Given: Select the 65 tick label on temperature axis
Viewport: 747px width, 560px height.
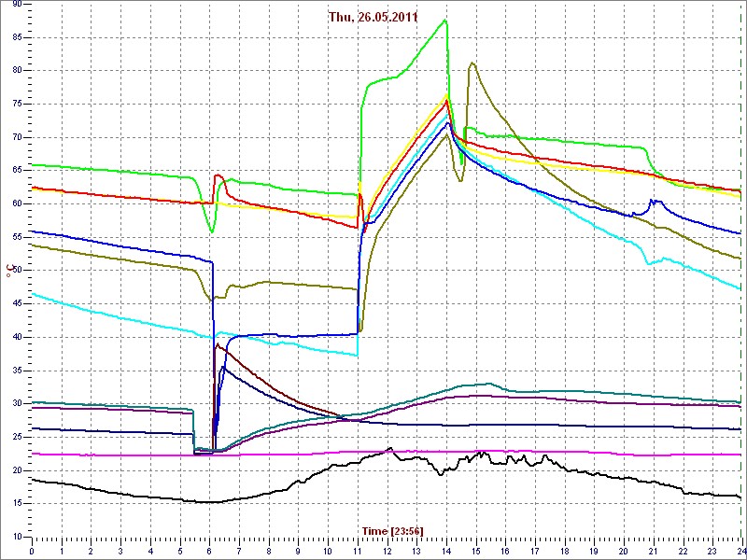Looking at the screenshot, I should point(17,171).
